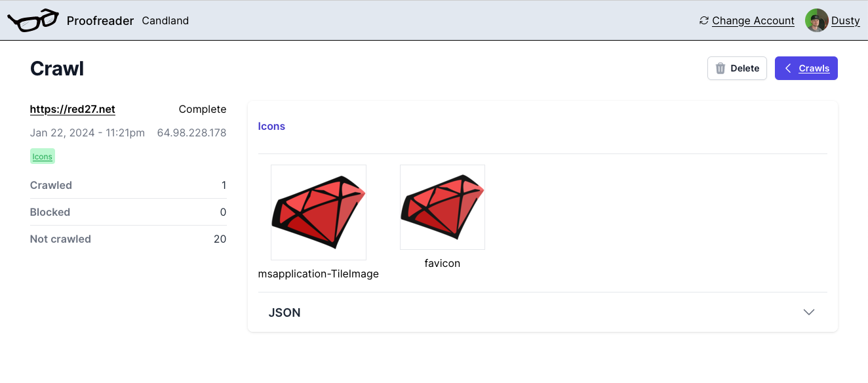868x383 pixels.
Task: Click the Proofreader app name
Action: point(100,21)
